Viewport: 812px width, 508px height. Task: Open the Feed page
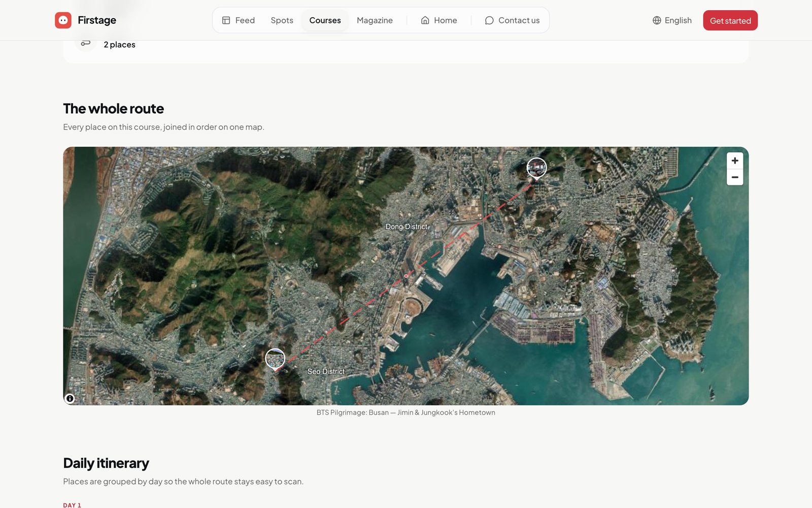[239, 20]
